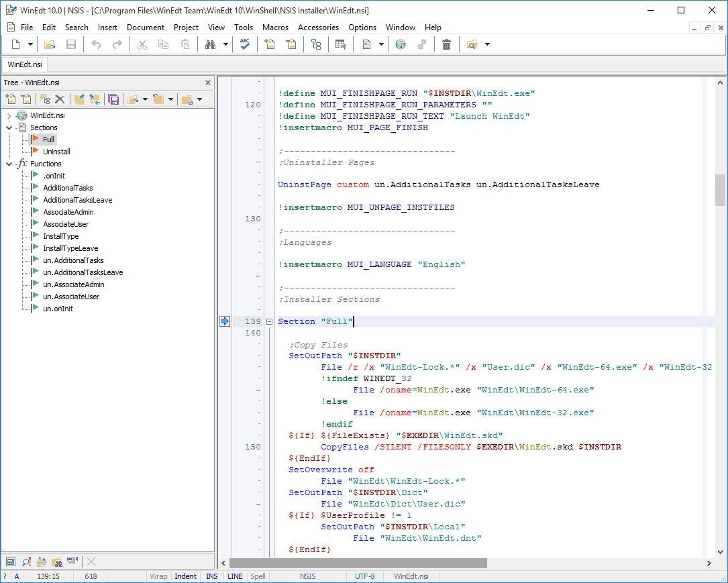Image resolution: width=728 pixels, height=583 pixels.
Task: Click the folder search preview icon
Action: [472, 44]
